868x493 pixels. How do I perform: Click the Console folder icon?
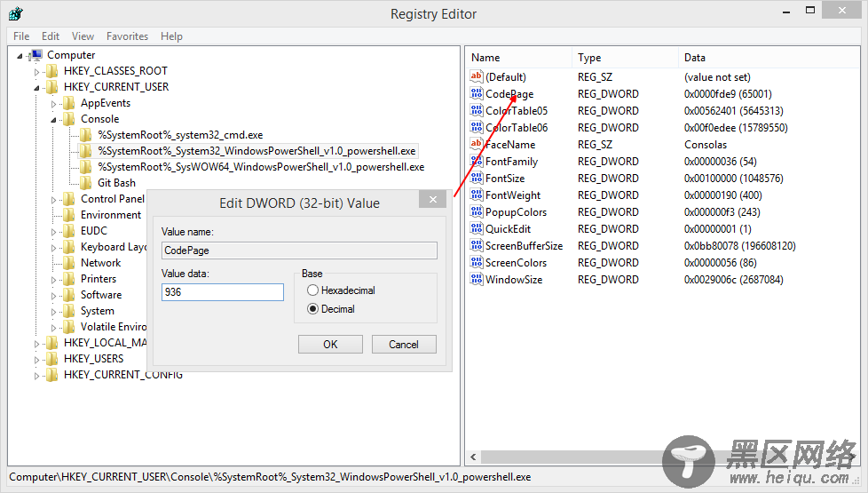click(x=69, y=119)
